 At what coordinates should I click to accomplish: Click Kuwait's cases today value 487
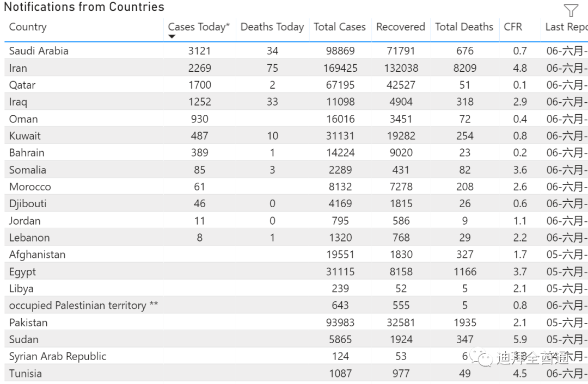199,136
